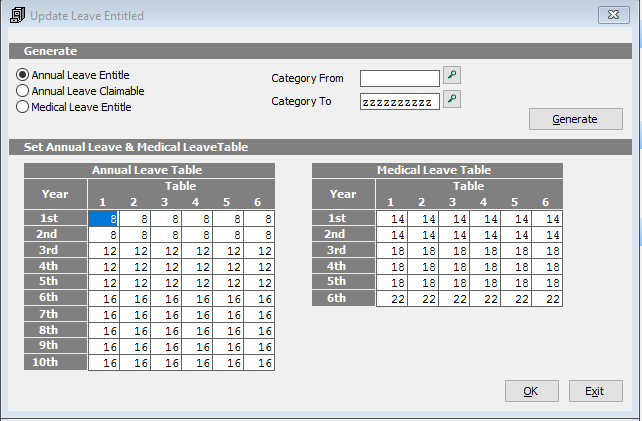
Task: Open Category To lookup search icon
Action: coord(452,99)
